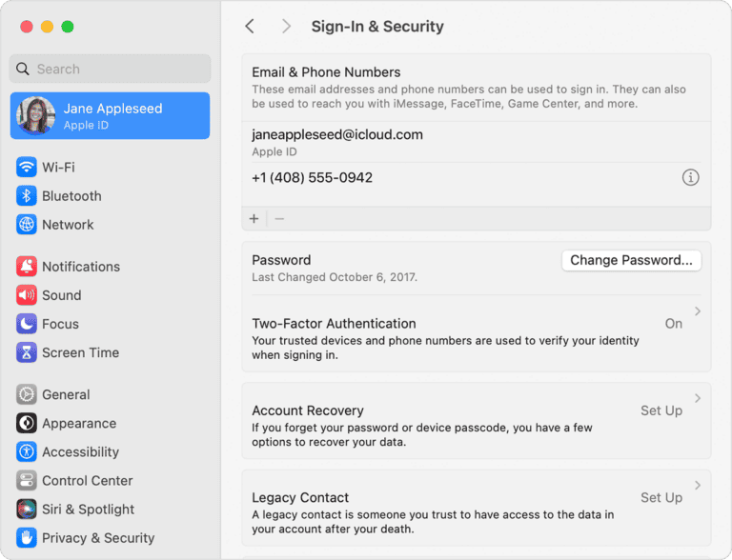Click the Account Recovery title
This screenshot has height=560, width=732.
click(308, 410)
